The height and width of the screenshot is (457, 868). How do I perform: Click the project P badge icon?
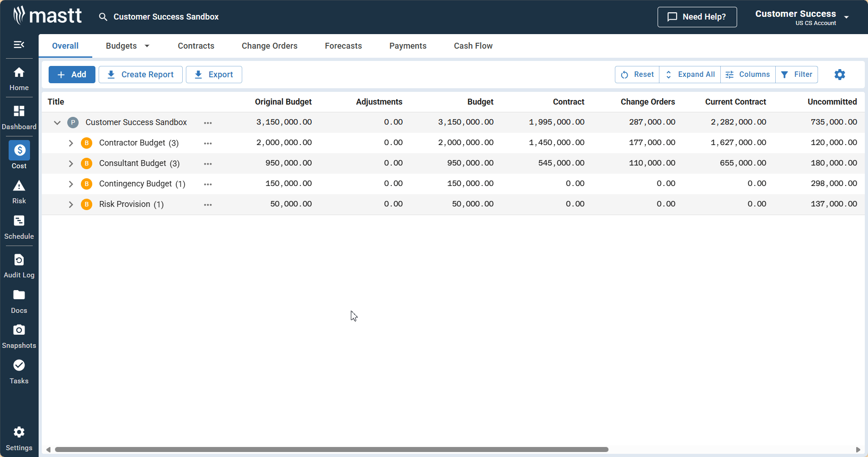(x=73, y=122)
